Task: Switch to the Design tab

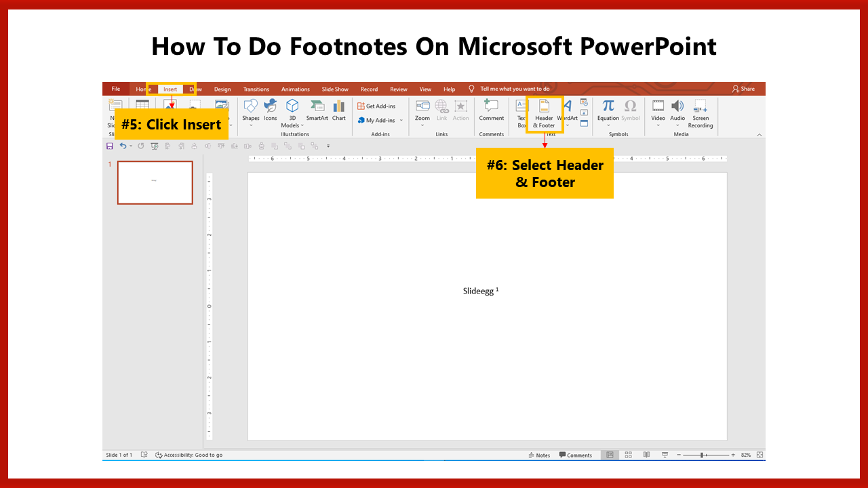Action: tap(222, 89)
